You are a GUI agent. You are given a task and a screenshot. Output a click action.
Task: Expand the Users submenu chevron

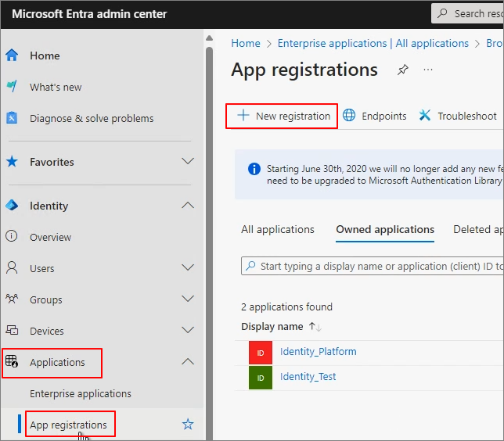[x=188, y=267]
